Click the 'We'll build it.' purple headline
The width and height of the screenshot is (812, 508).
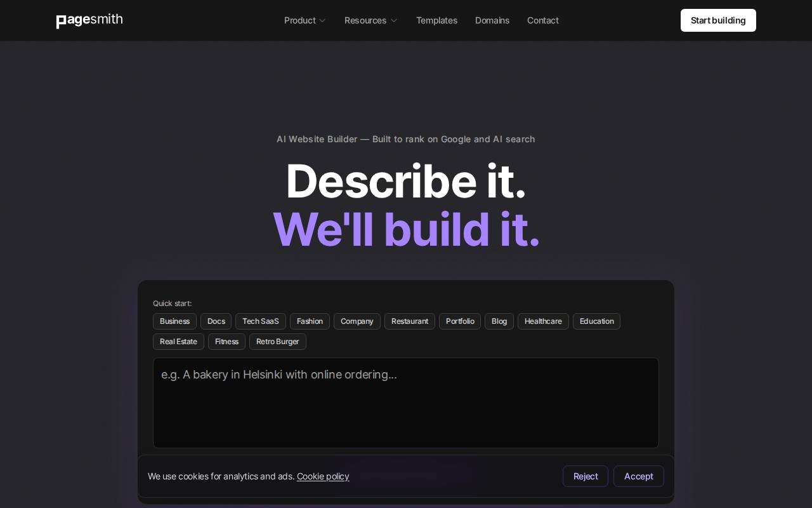pyautogui.click(x=406, y=229)
